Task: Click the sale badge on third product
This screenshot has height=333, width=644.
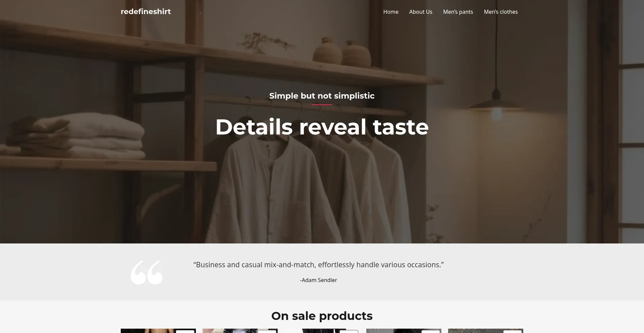Action: pos(349,332)
